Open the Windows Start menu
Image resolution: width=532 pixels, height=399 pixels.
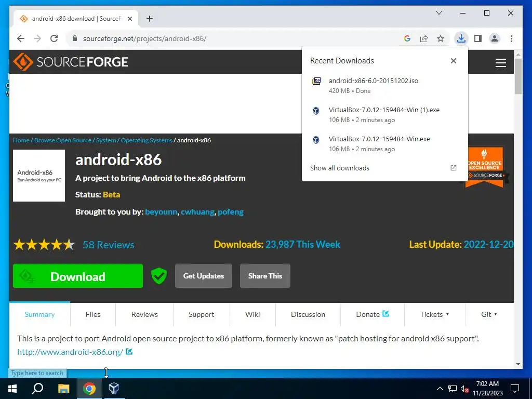tap(12, 389)
